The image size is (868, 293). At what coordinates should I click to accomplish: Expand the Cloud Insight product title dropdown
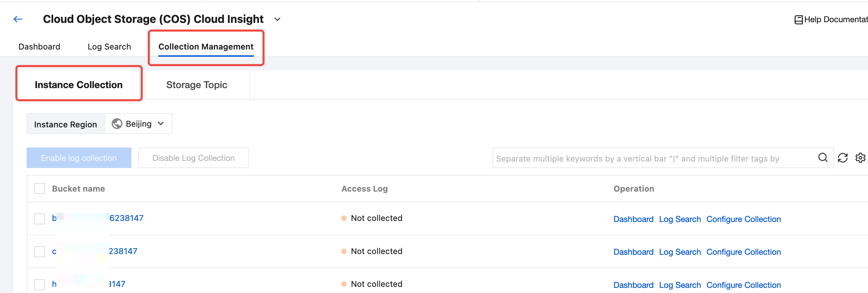tap(277, 19)
